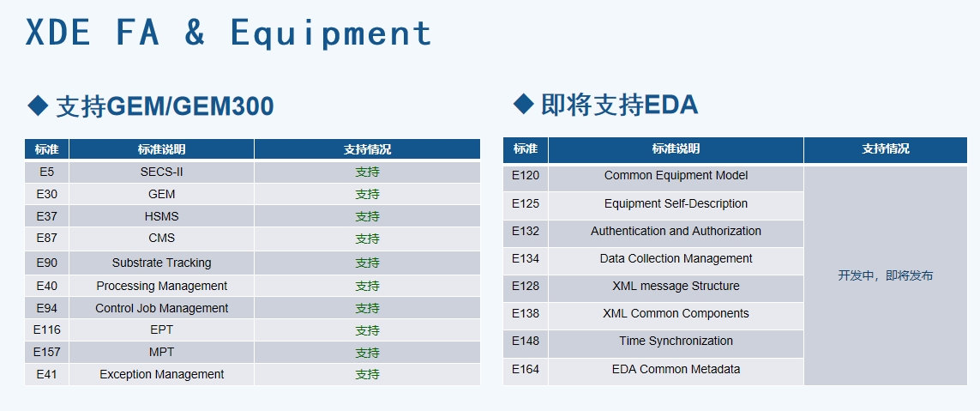Select the Time Synchronization cell
The image size is (980, 411).
coord(676,341)
